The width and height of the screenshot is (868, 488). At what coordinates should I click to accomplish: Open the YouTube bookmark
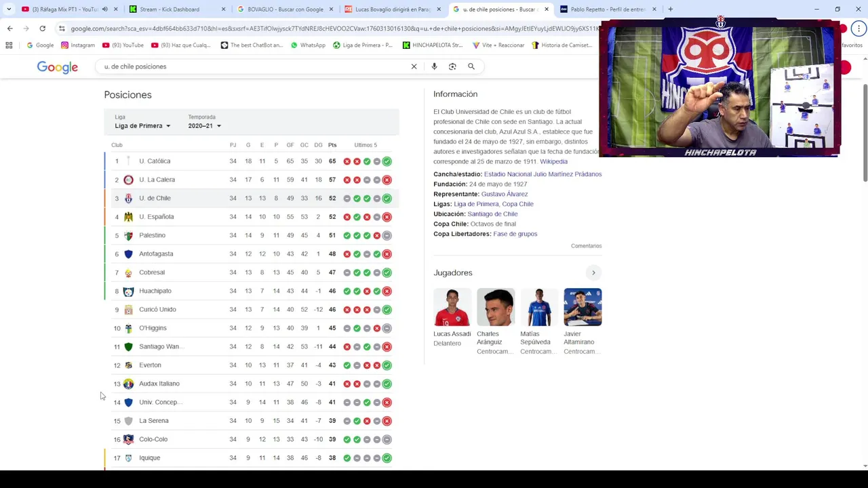pyautogui.click(x=123, y=45)
